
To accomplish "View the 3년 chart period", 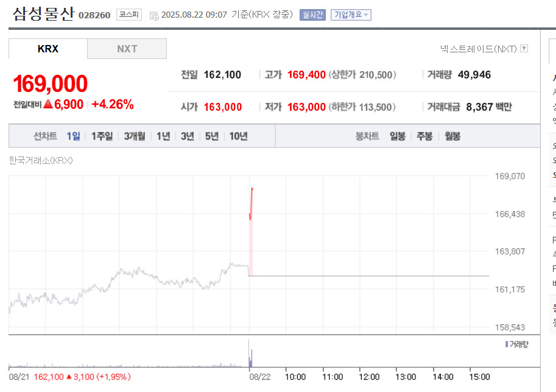I will click(x=188, y=136).
